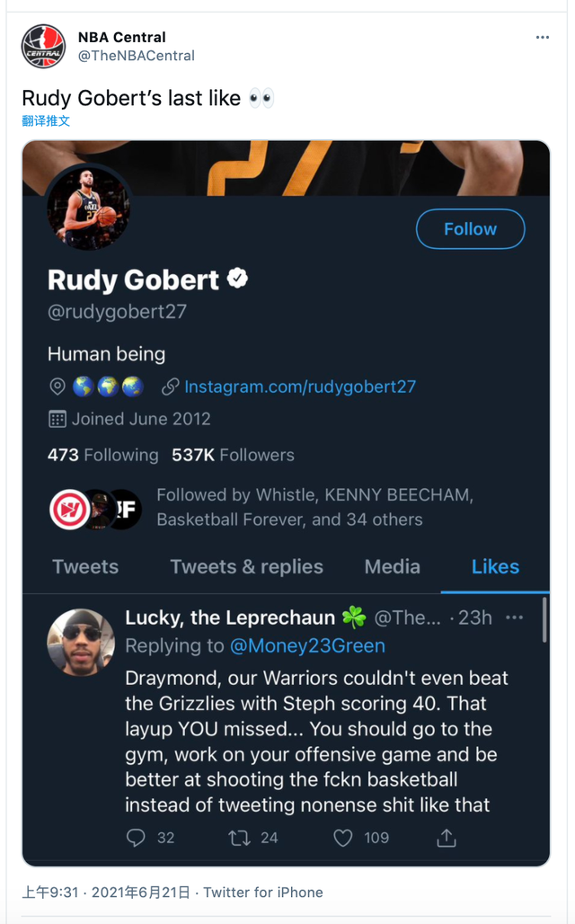The width and height of the screenshot is (575, 924).
Task: Click the calendar icon beside Joined June 2012
Action: (57, 419)
